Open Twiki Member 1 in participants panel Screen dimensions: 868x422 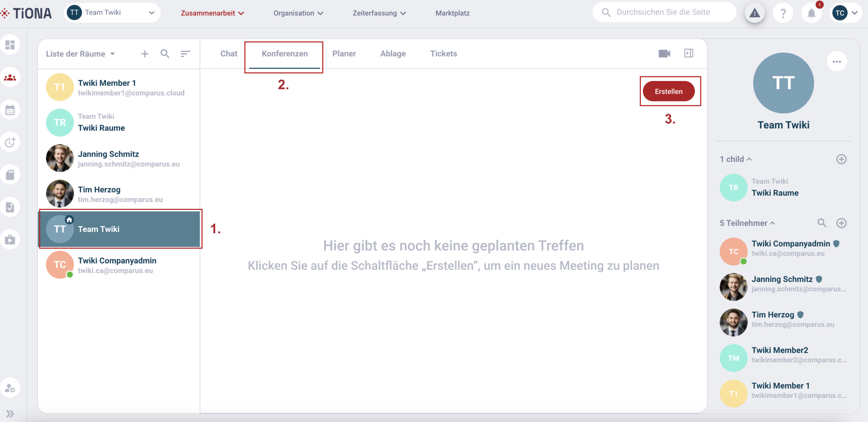click(783, 393)
